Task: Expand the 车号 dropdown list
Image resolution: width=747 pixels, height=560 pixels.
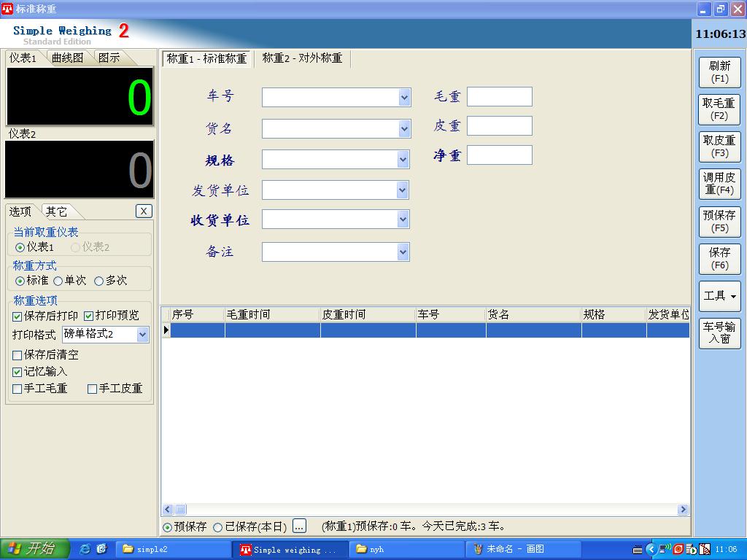Action: click(x=404, y=97)
